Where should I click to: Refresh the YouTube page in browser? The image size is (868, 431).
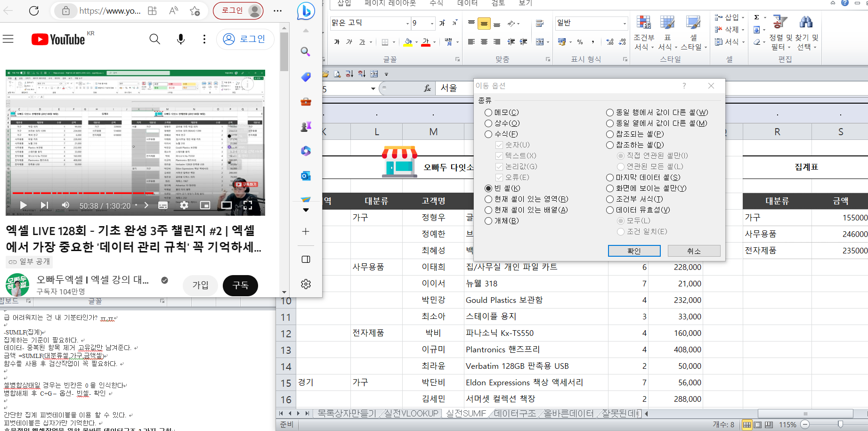tap(34, 10)
